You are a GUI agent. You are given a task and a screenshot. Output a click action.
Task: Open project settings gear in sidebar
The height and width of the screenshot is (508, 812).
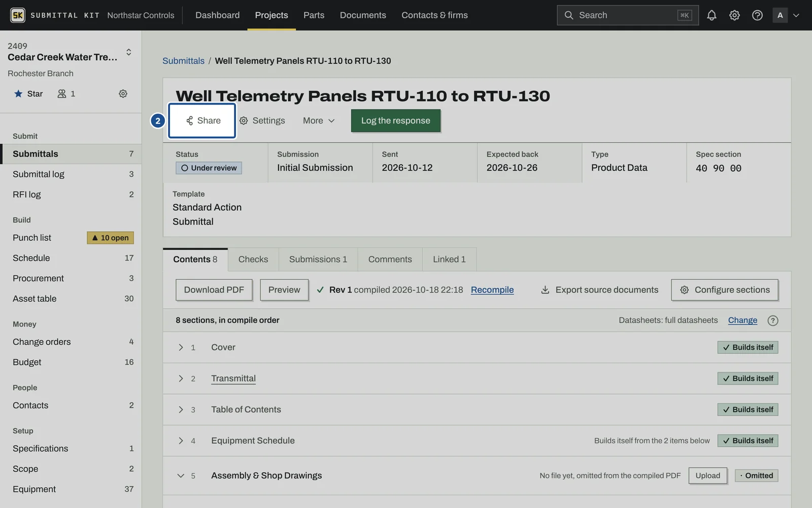tap(123, 93)
